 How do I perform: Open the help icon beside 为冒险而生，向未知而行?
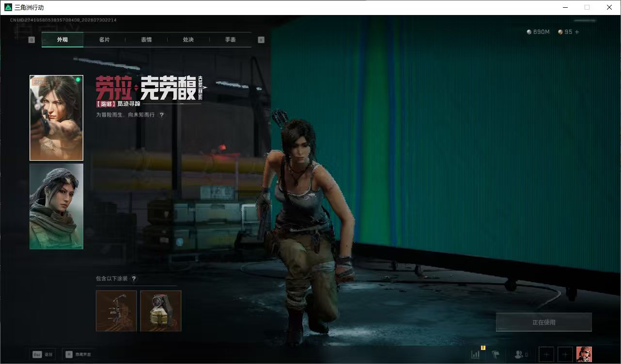click(162, 115)
